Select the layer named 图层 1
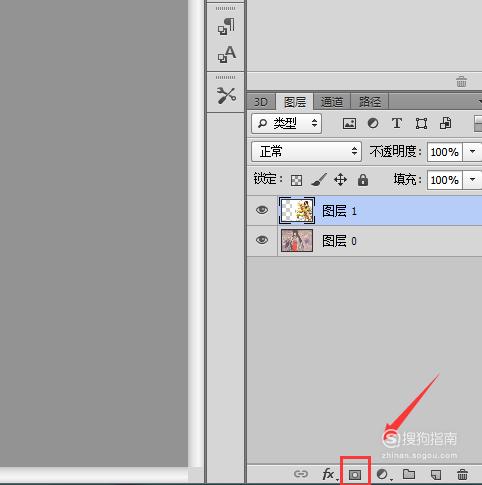 364,210
